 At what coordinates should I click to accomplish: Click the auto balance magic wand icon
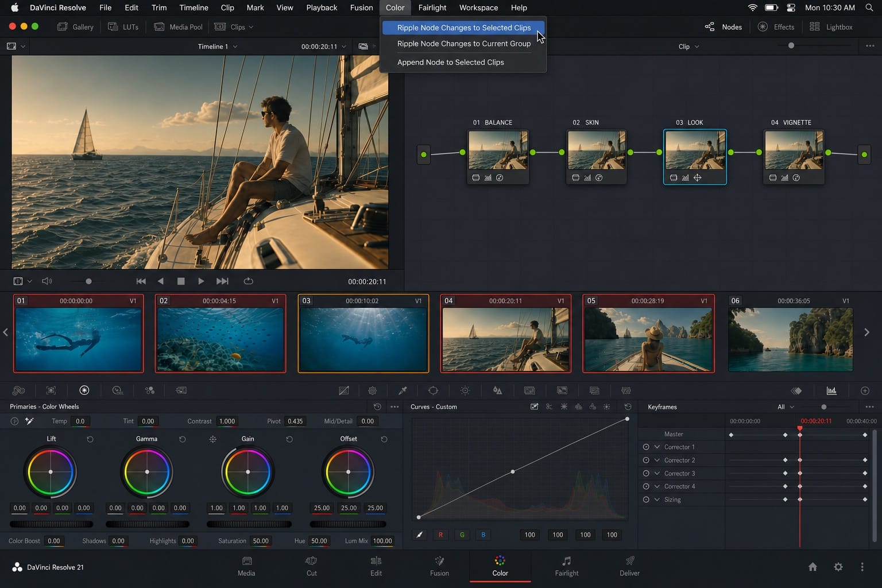29,421
